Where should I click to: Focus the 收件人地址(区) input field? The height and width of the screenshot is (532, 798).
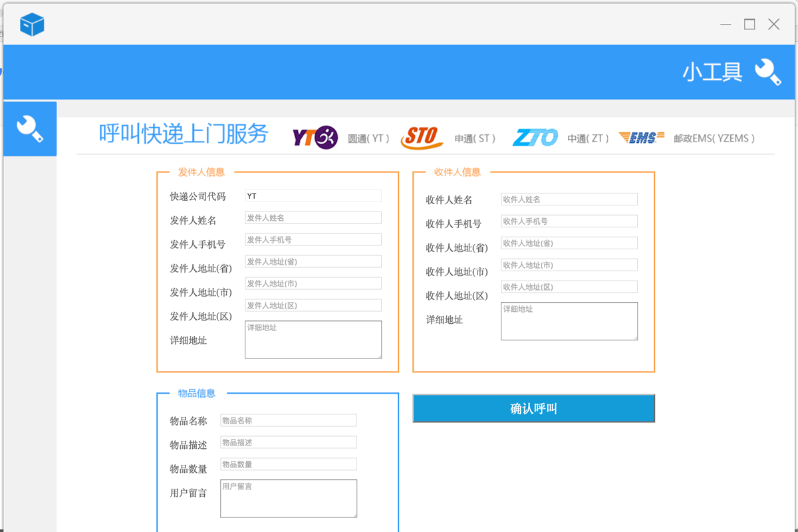[x=569, y=287]
